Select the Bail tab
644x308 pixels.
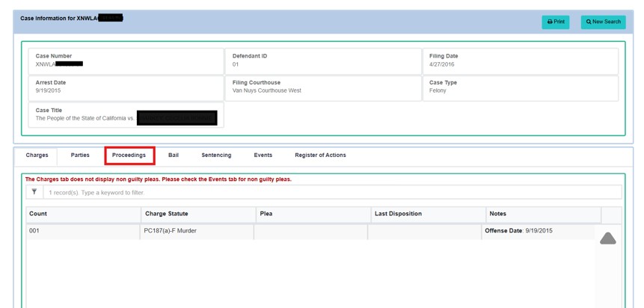click(x=174, y=155)
